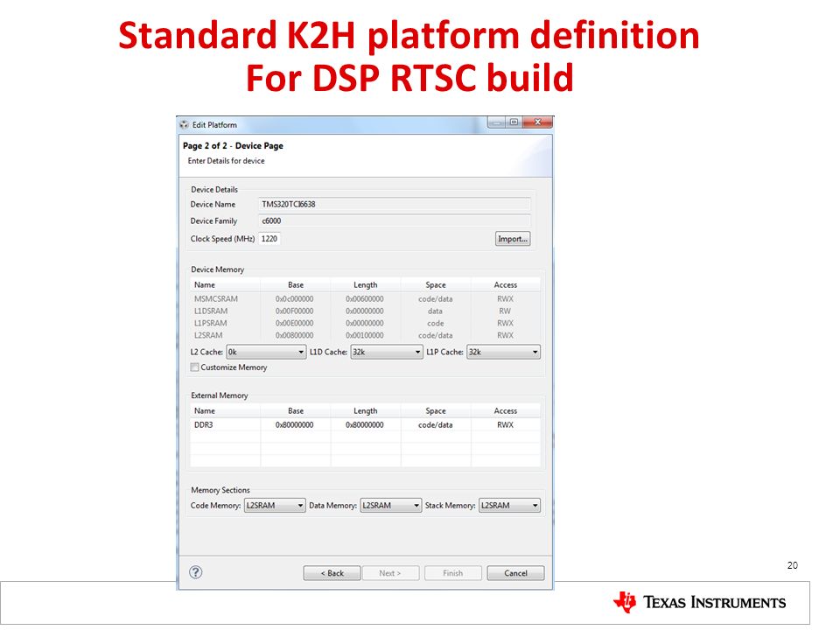Click the help question mark icon
Image resolution: width=840 pixels, height=630 pixels.
[195, 572]
